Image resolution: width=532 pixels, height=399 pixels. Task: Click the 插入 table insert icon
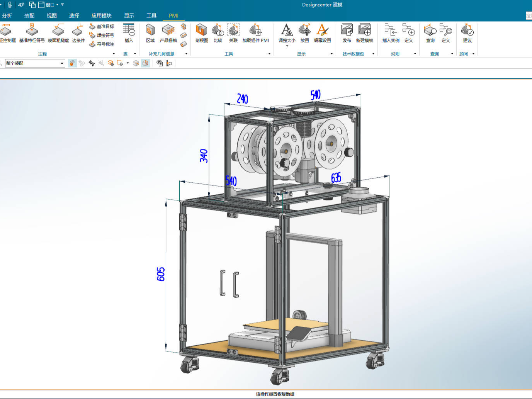coord(128,33)
